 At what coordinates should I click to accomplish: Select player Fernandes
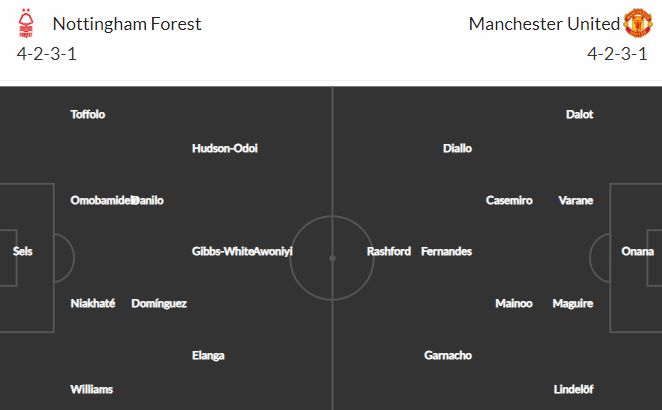[446, 251]
